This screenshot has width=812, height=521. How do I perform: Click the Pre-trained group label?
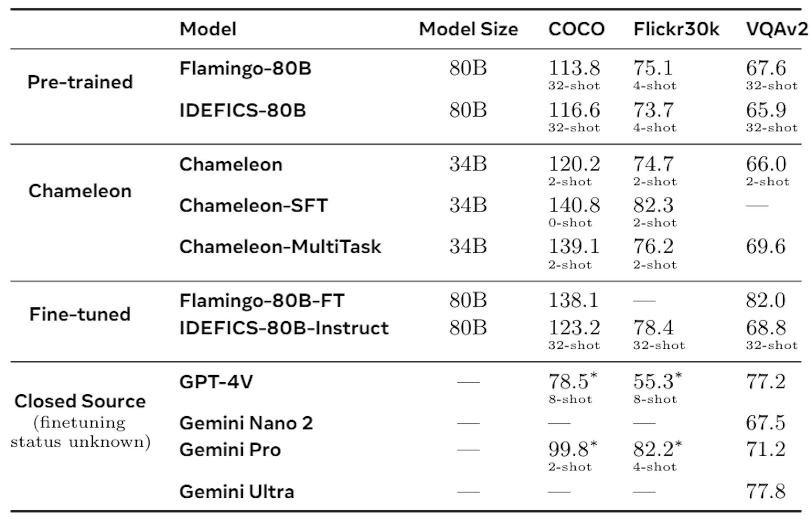(x=80, y=82)
